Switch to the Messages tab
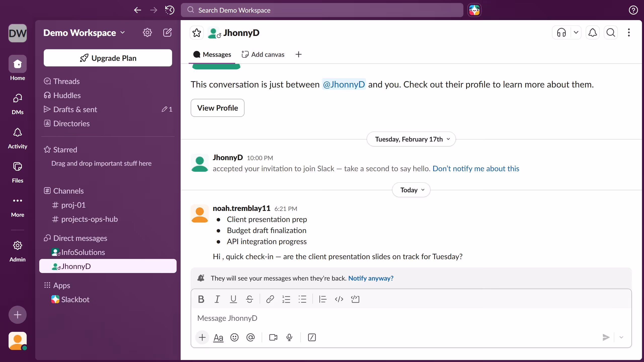The width and height of the screenshot is (644, 362). [x=212, y=54]
